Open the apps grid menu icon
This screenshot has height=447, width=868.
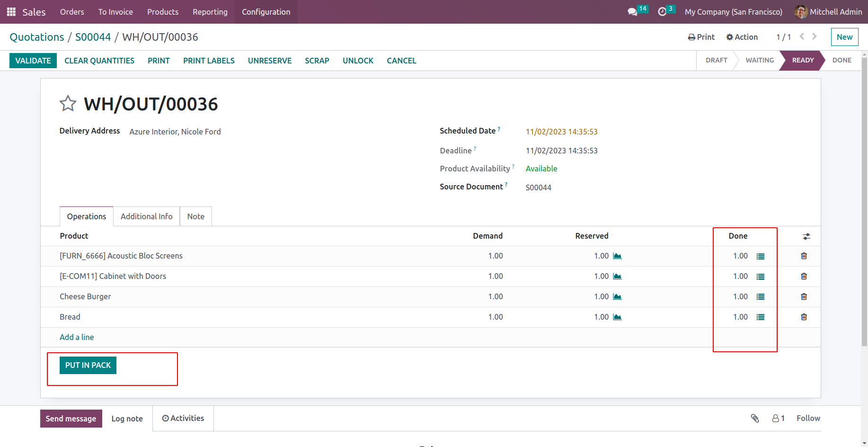11,12
